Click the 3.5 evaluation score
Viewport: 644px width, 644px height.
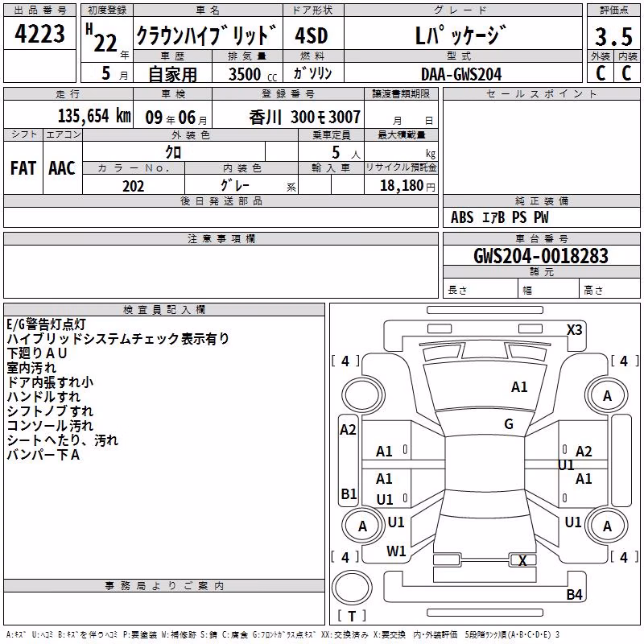click(613, 36)
